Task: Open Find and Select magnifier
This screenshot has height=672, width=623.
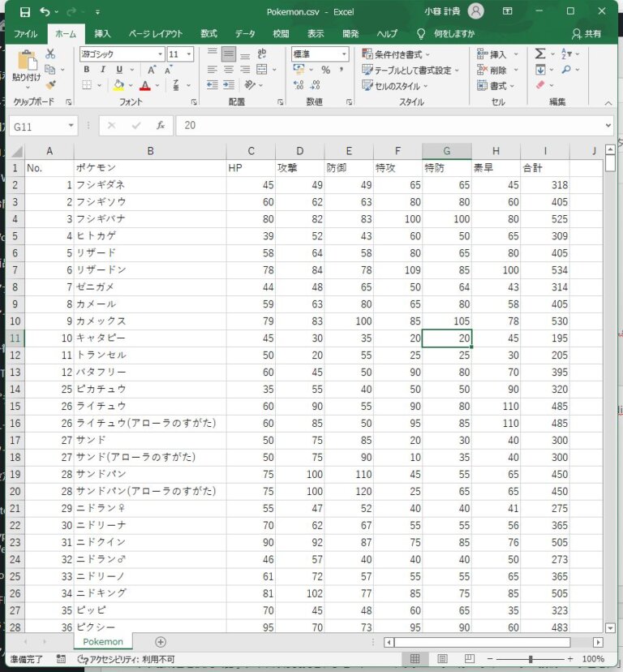Action: [x=566, y=70]
